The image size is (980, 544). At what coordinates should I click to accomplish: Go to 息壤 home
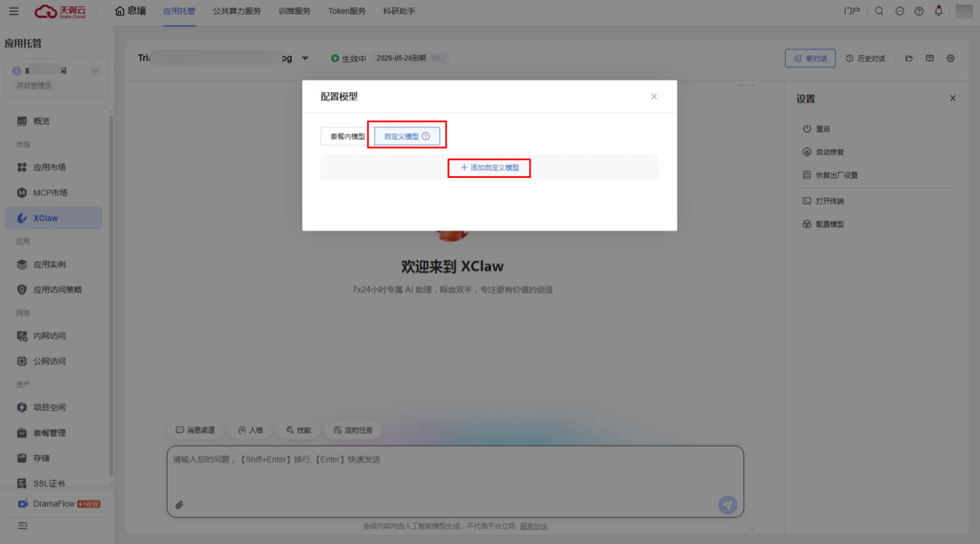(130, 11)
